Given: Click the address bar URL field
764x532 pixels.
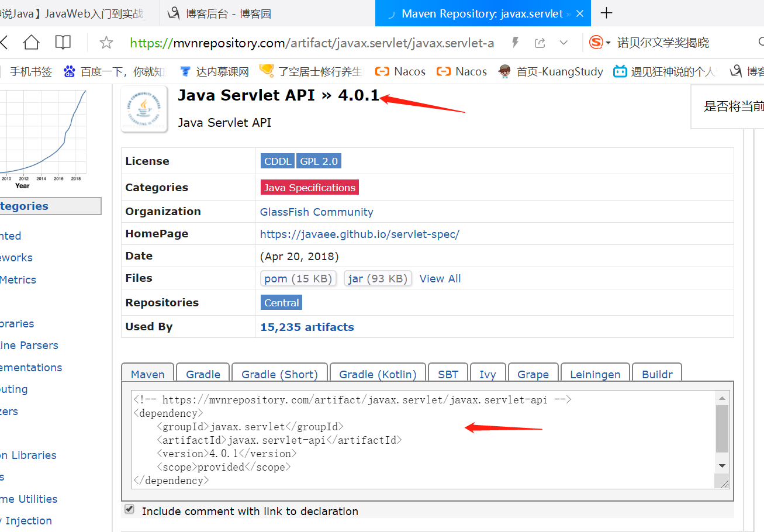Looking at the screenshot, I should pyautogui.click(x=312, y=43).
